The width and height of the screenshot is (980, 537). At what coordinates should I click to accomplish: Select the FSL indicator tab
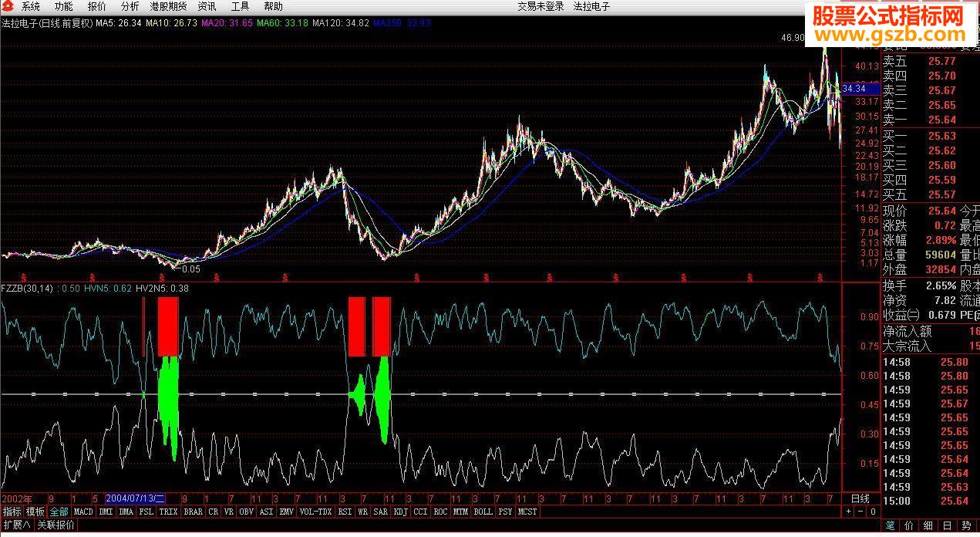[x=146, y=512]
